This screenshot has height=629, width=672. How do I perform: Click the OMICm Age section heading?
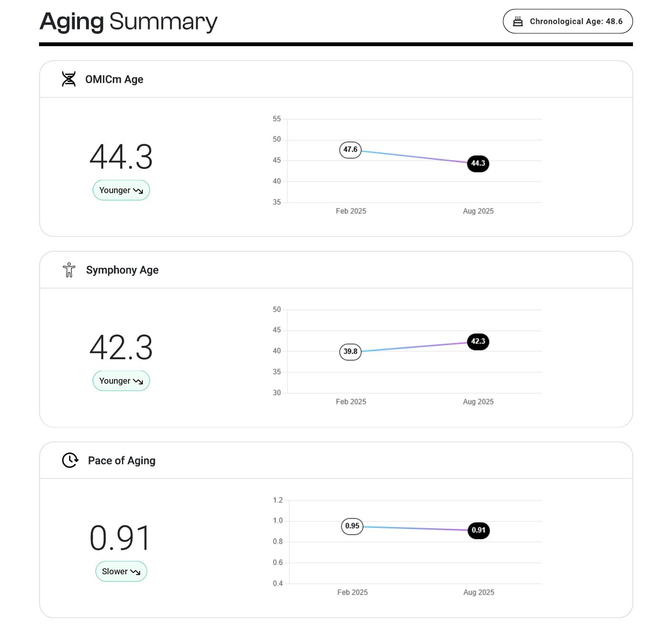(x=114, y=79)
